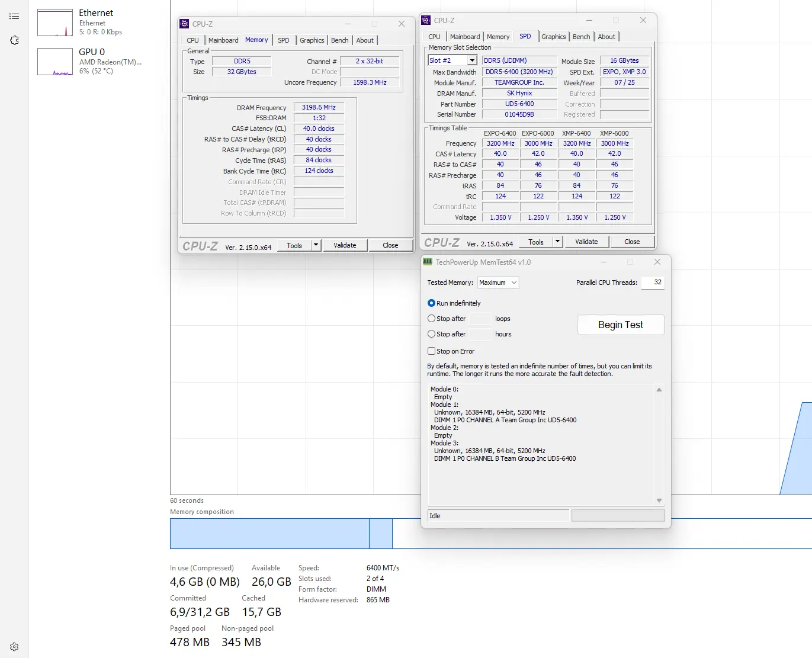The width and height of the screenshot is (812, 658).
Task: Click Validate in the CPU-Z Memory window
Action: click(345, 245)
